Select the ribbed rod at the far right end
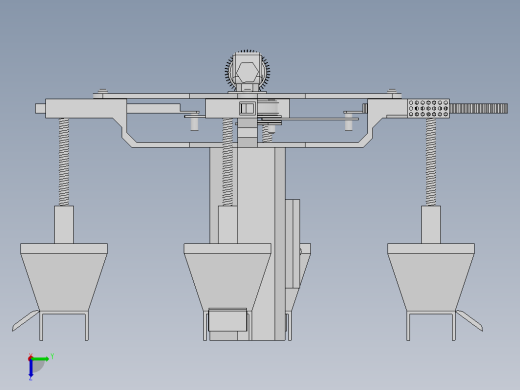The width and height of the screenshot is (520, 390). 479,108
